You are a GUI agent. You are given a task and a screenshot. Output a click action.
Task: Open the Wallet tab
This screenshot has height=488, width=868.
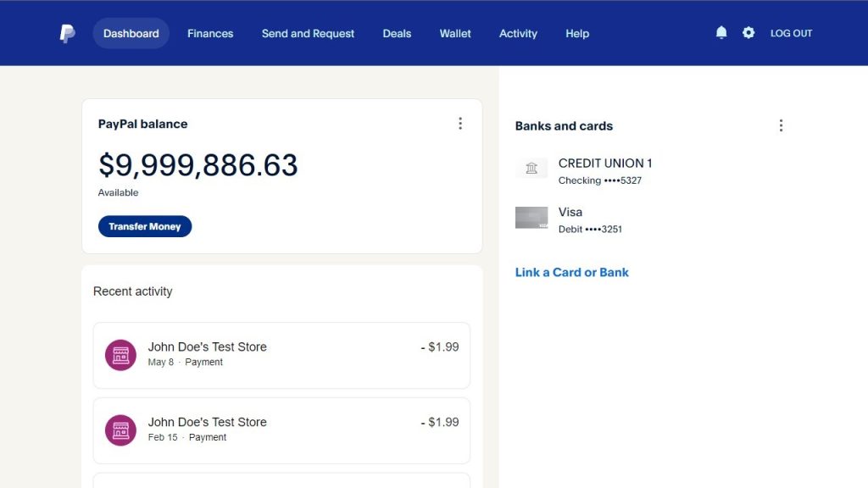point(455,33)
